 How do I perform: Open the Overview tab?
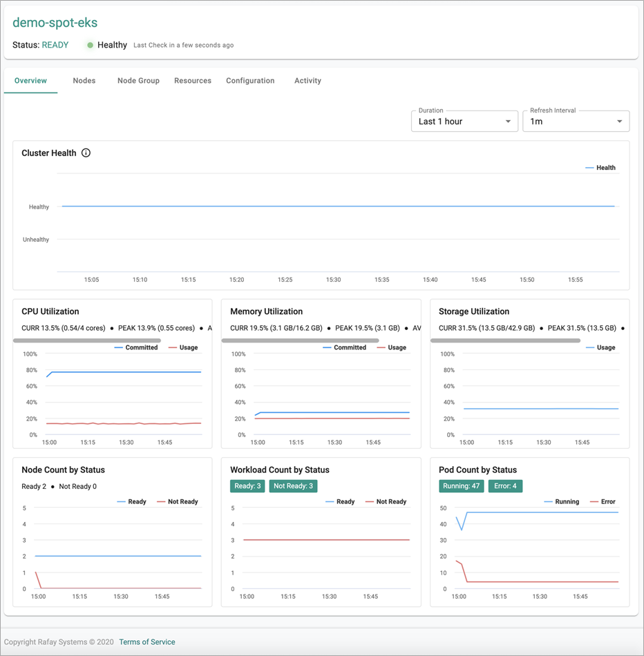[x=30, y=81]
